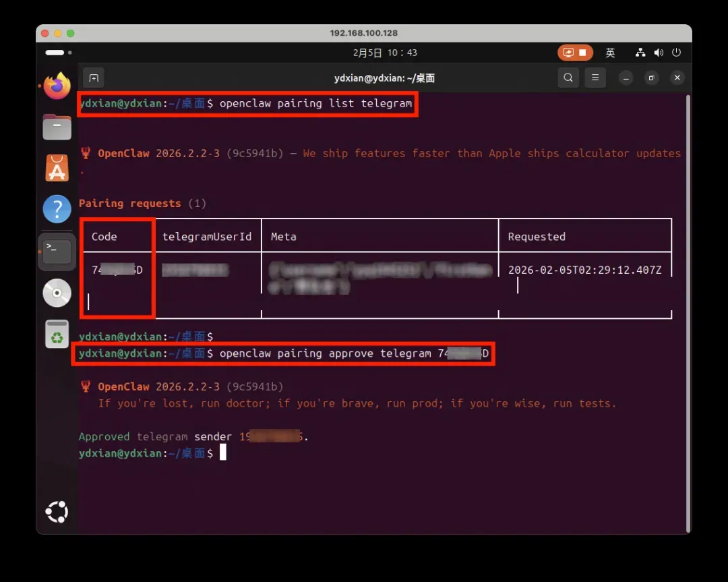This screenshot has height=582, width=728.
Task: Search the terminal with magnifier button
Action: coord(568,78)
